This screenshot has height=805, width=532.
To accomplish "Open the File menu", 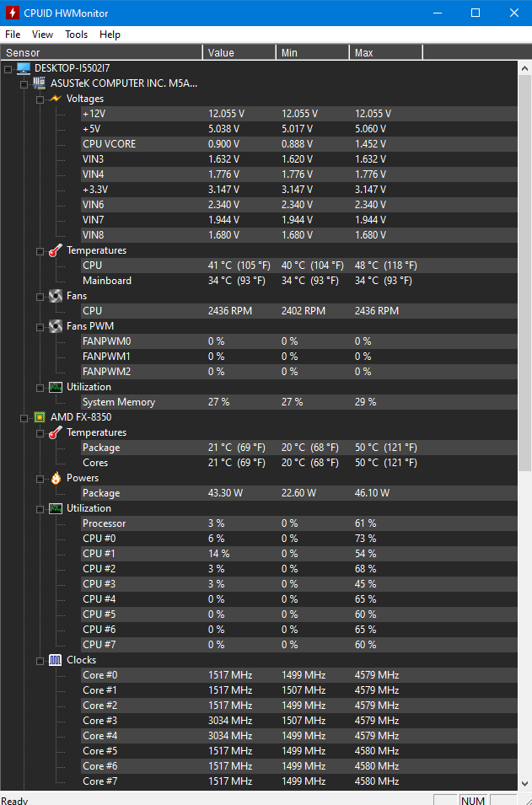I will click(x=13, y=35).
